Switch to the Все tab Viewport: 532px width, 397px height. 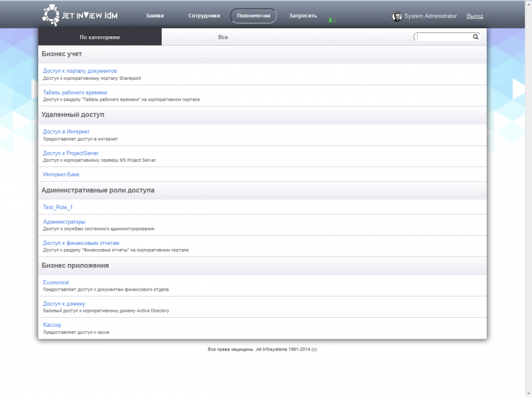(223, 37)
